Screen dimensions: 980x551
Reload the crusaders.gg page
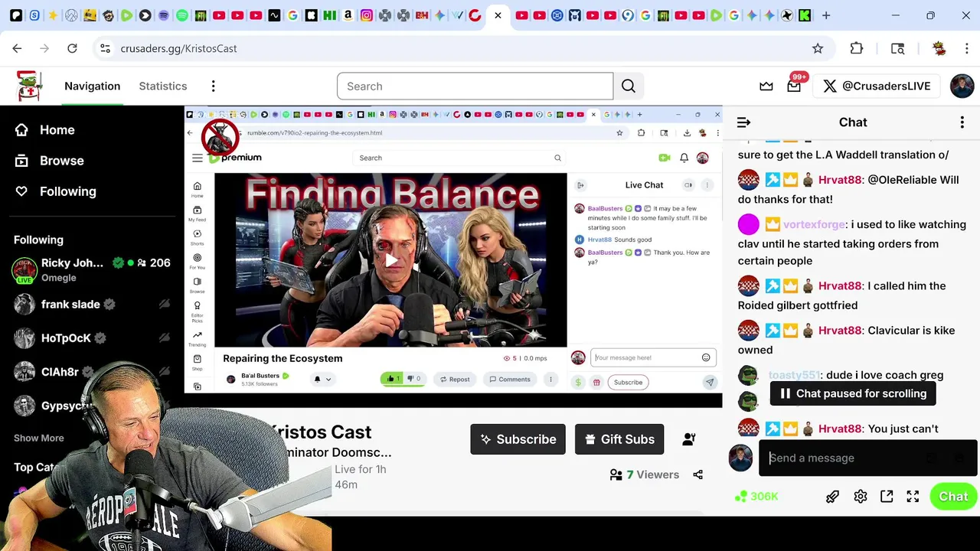[72, 48]
